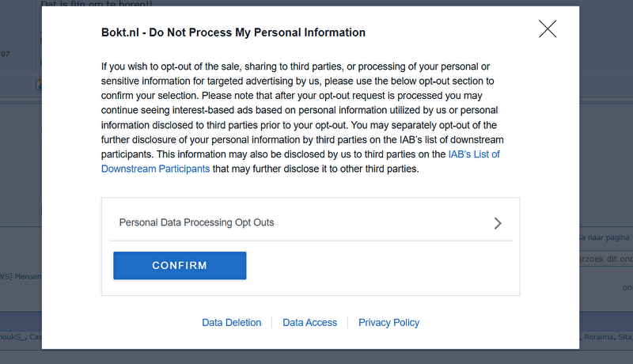The image size is (633, 364).
Task: Click the Bokt.nl dialog title heading
Action: pos(233,32)
